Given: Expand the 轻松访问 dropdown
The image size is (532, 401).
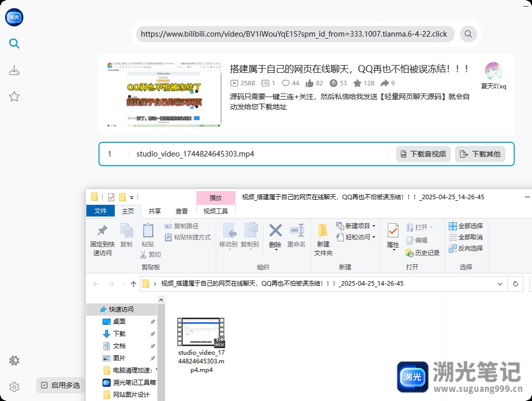Looking at the screenshot, I should tap(374, 237).
